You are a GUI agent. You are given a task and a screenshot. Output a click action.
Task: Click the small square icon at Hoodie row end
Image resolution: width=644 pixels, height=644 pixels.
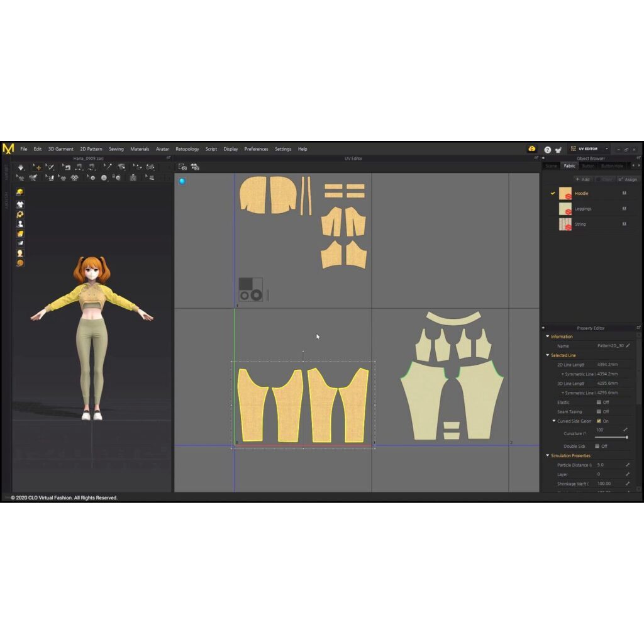(x=625, y=193)
